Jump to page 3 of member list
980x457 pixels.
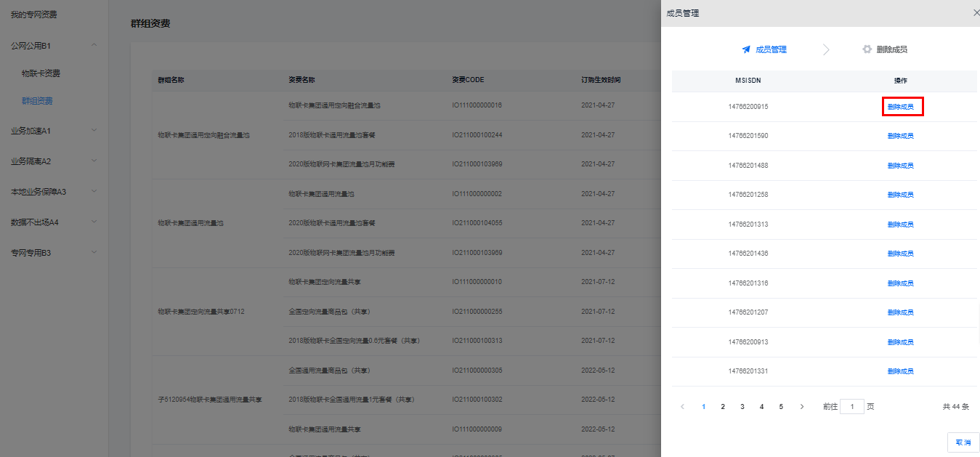tap(742, 407)
